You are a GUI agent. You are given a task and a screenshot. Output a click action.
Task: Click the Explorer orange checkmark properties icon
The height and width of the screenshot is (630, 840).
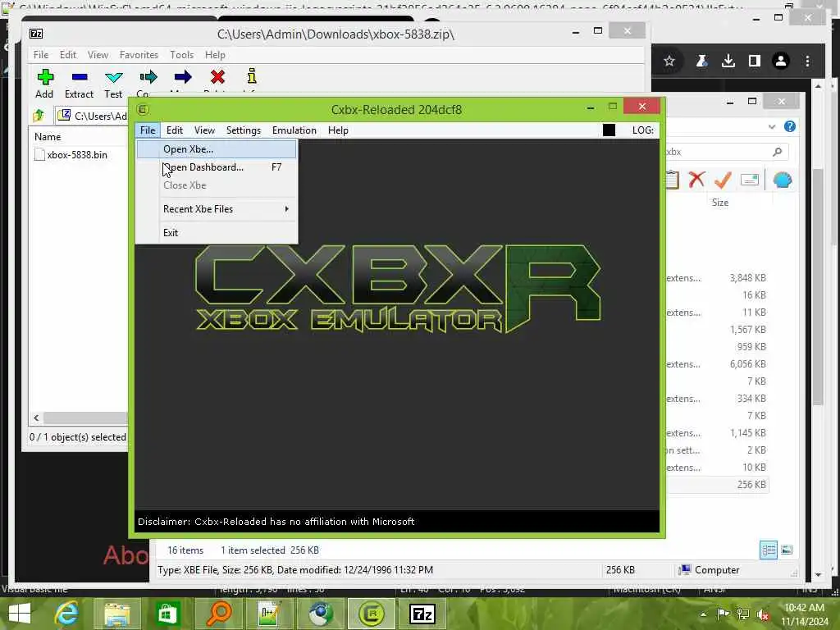pos(723,180)
